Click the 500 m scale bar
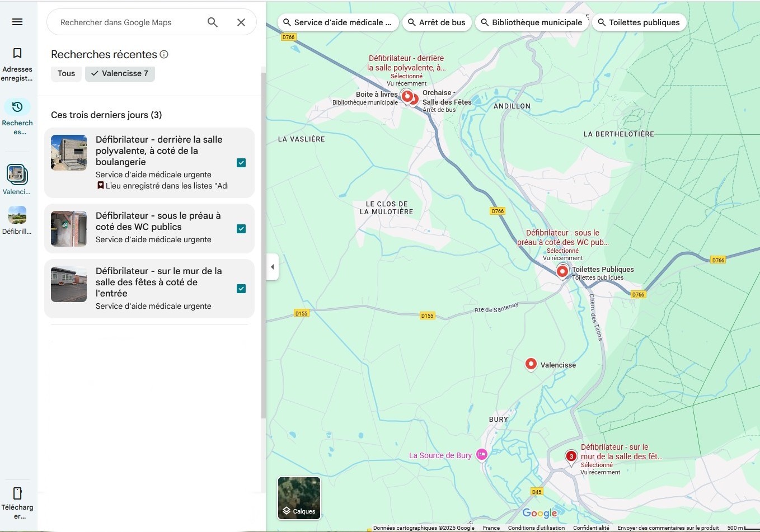The image size is (760, 532). 743,528
